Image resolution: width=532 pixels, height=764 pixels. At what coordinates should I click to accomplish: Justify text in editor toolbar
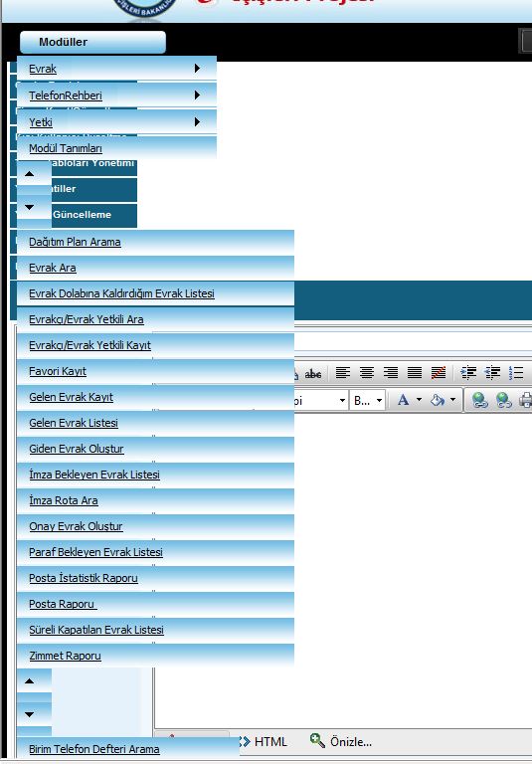(415, 373)
